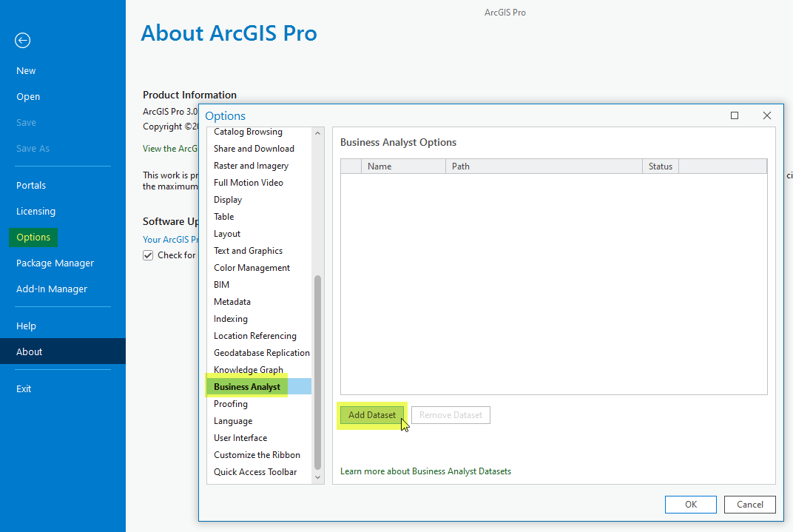This screenshot has height=532, width=793.
Task: Select New in the backstage menu
Action: [x=26, y=71]
